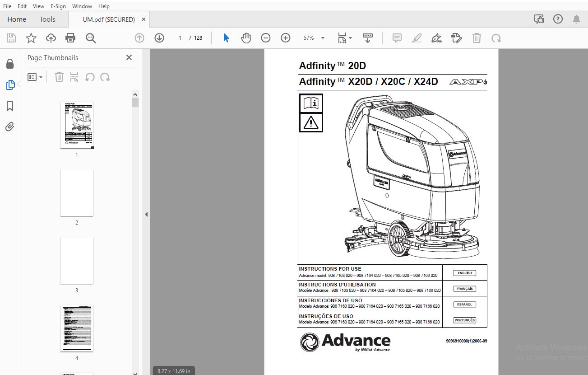The height and width of the screenshot is (375, 588).
Task: Show security settings with the padlock icon
Action: click(10, 64)
